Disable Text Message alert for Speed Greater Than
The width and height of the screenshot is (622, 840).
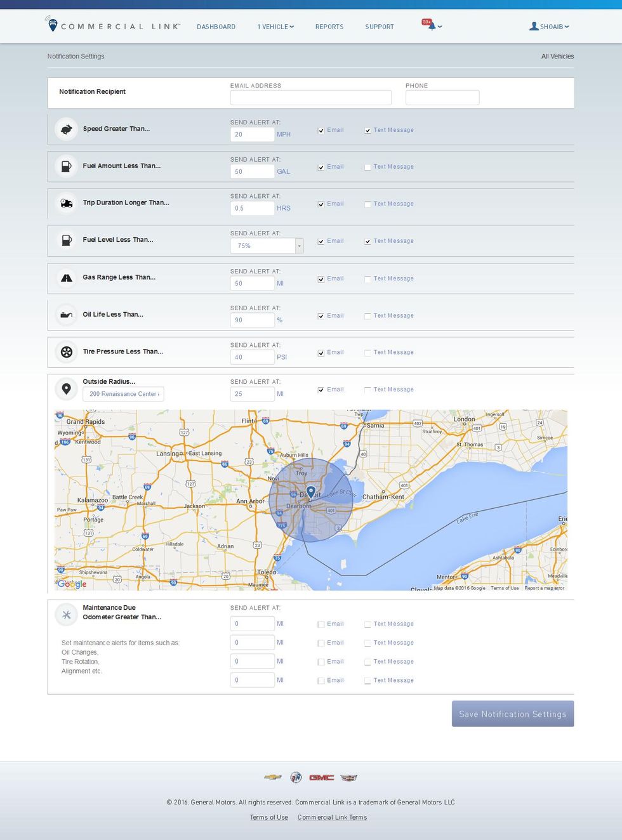367,131
